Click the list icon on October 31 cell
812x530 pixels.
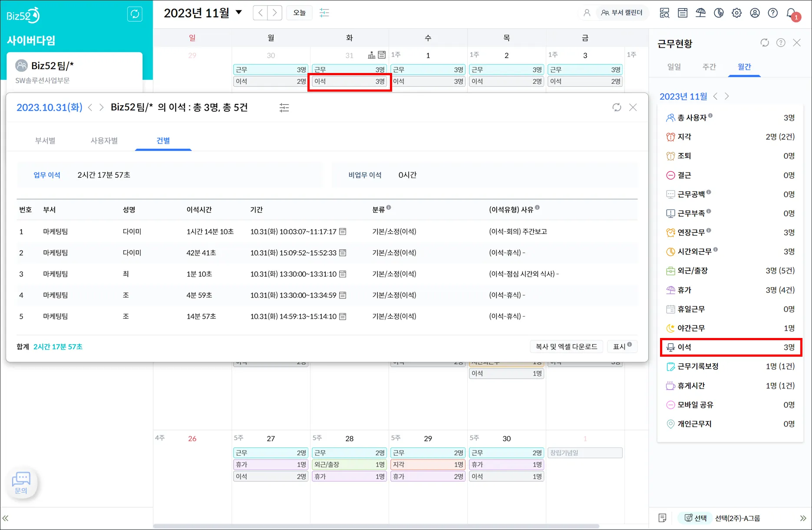point(382,55)
